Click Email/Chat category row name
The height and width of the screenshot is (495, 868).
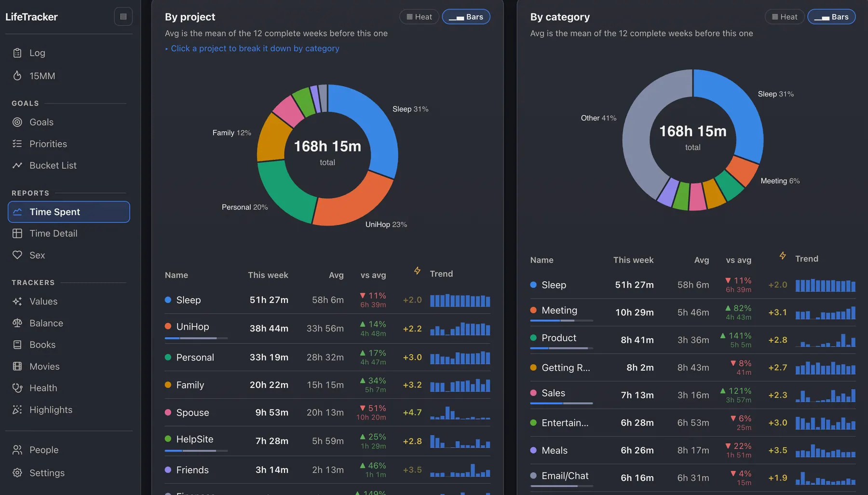point(565,476)
